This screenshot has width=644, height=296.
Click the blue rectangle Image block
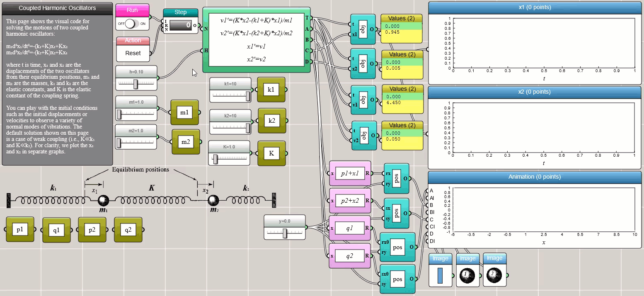coord(440,270)
